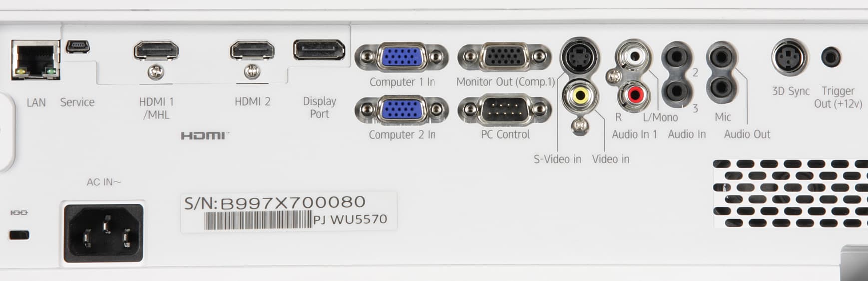
Task: Click the HDMI 1/MHL port
Action: click(156, 51)
